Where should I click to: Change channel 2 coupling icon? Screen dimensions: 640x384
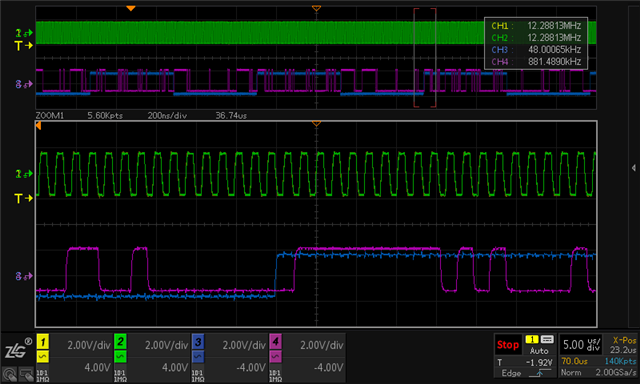(120, 357)
